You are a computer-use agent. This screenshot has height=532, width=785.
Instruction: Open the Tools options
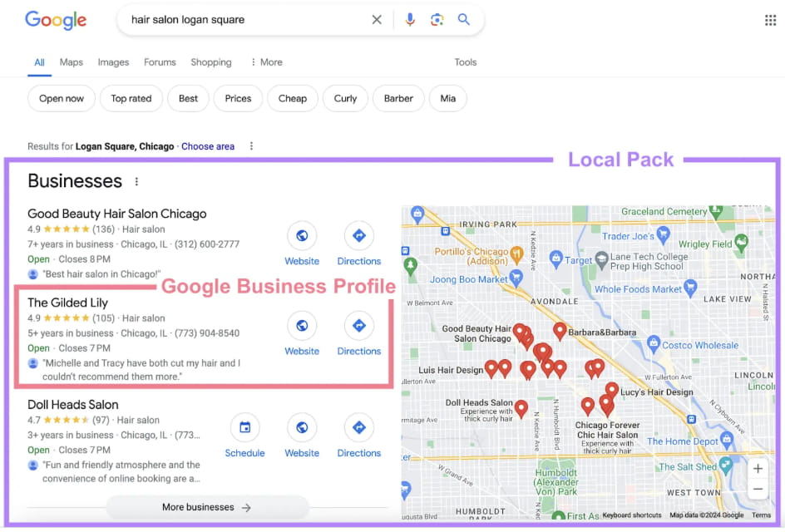coord(465,62)
